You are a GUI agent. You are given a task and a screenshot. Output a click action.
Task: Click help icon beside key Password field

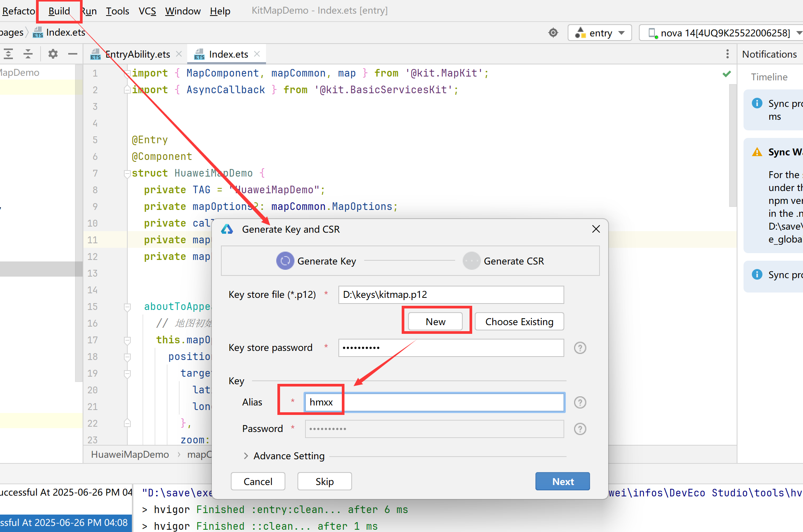[x=580, y=429]
